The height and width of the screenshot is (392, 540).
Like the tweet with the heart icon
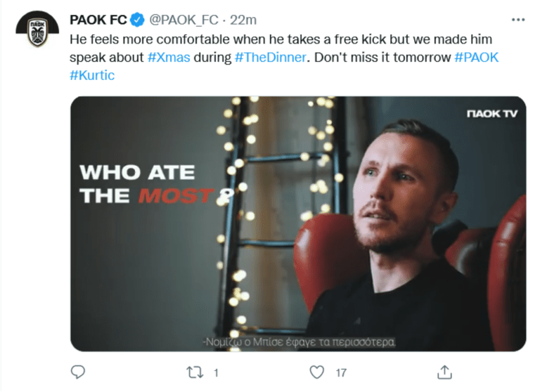click(x=318, y=371)
